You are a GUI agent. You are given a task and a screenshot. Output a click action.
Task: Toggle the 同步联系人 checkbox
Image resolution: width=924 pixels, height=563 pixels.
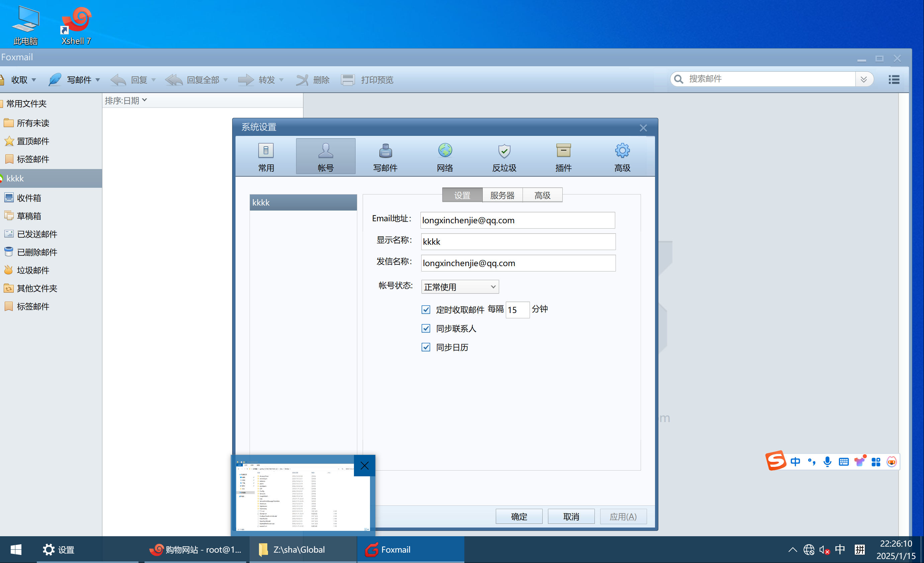pyautogui.click(x=426, y=329)
